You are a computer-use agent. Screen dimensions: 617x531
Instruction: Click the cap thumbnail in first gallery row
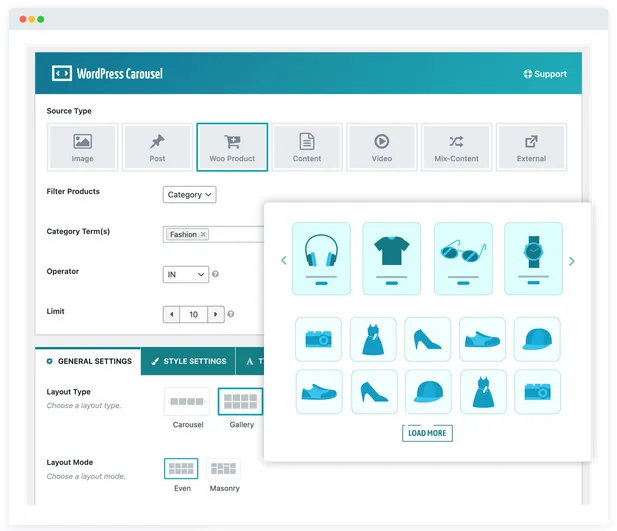point(537,339)
